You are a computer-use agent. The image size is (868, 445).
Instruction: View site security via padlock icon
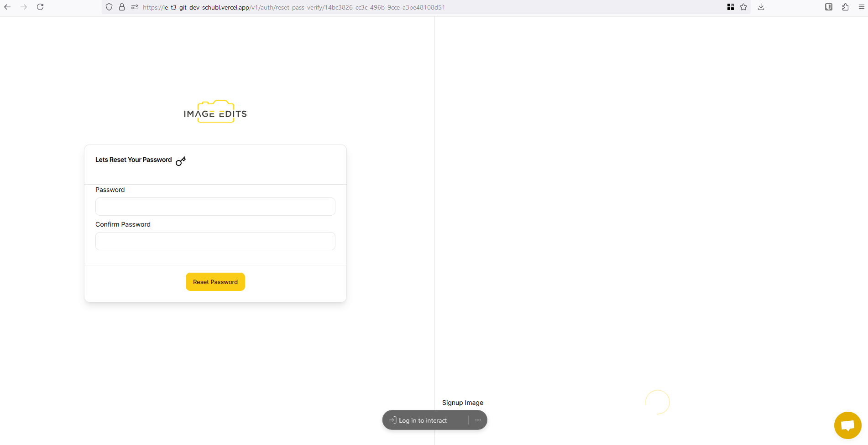(x=122, y=7)
